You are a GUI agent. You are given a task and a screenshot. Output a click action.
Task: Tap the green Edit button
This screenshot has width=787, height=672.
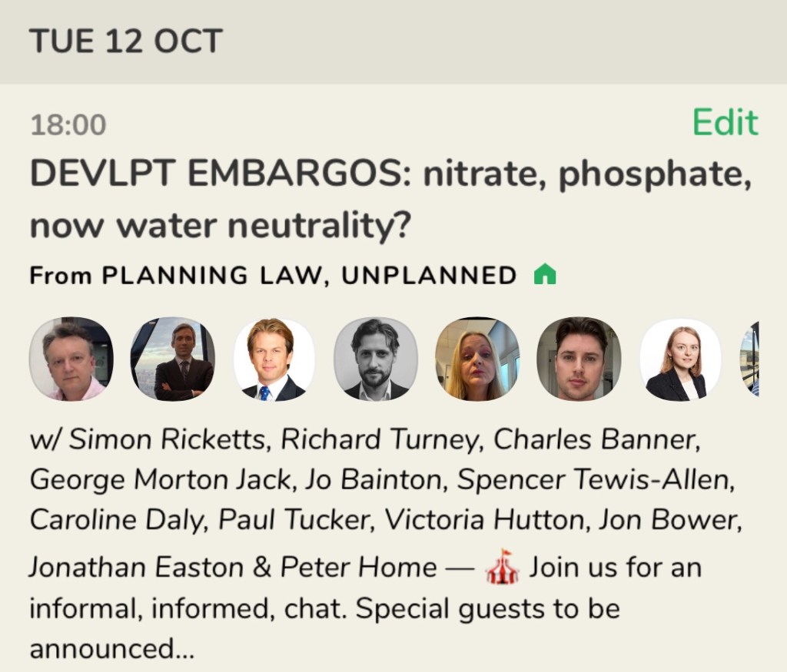[x=725, y=123]
